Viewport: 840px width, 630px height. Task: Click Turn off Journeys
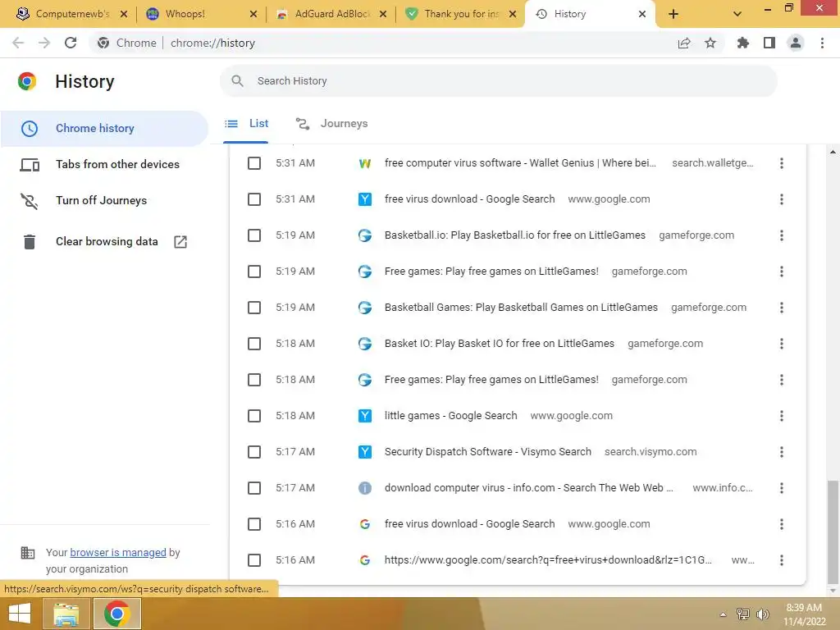104,200
